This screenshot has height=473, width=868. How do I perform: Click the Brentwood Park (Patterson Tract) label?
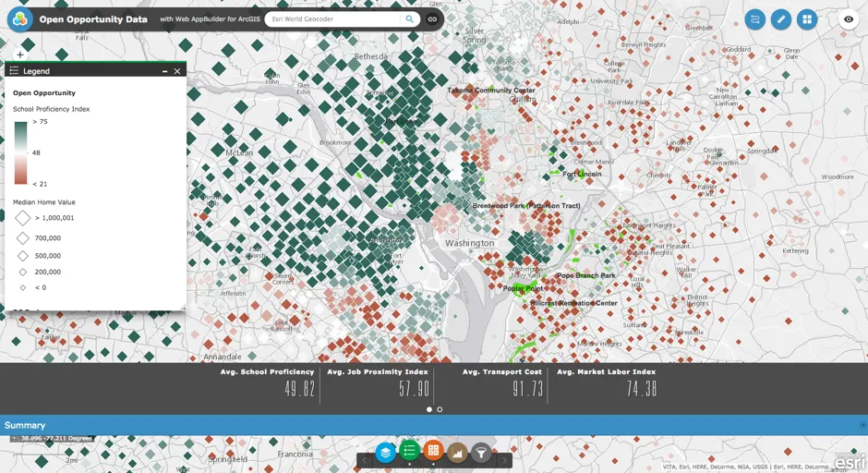(526, 205)
